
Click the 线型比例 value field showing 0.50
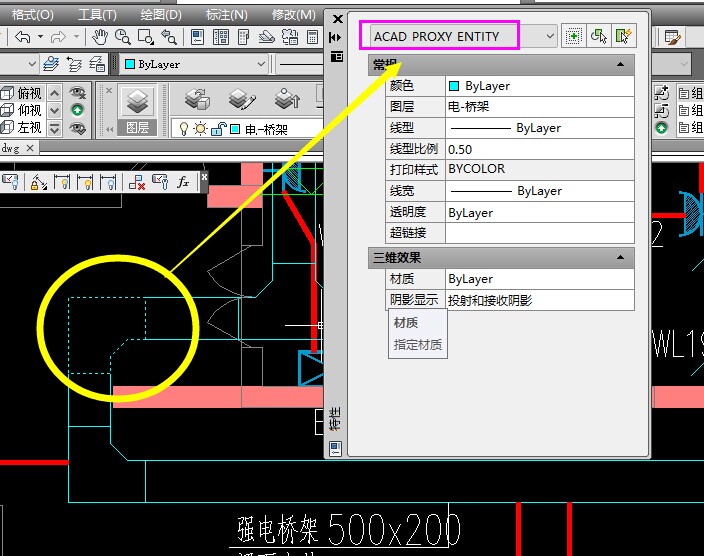coord(540,149)
